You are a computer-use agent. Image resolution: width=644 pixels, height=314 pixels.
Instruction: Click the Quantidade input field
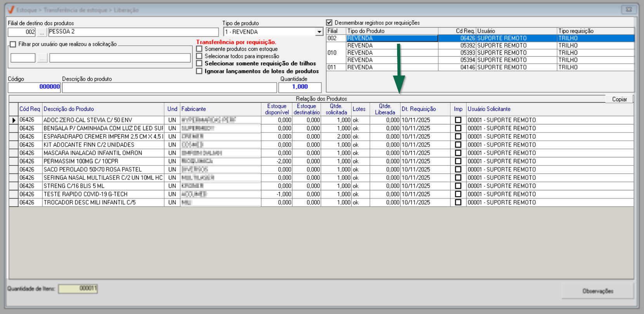pos(300,87)
